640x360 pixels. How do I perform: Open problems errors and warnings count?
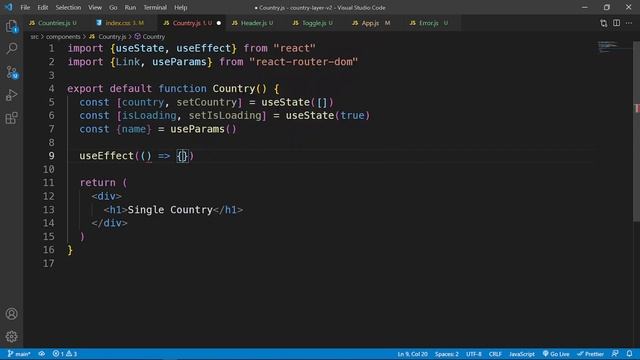click(65, 354)
